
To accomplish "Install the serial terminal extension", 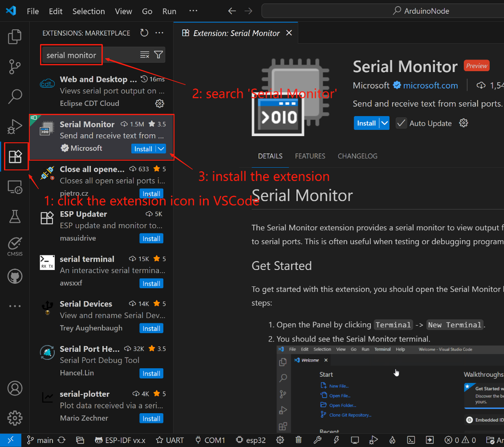I will click(x=151, y=284).
